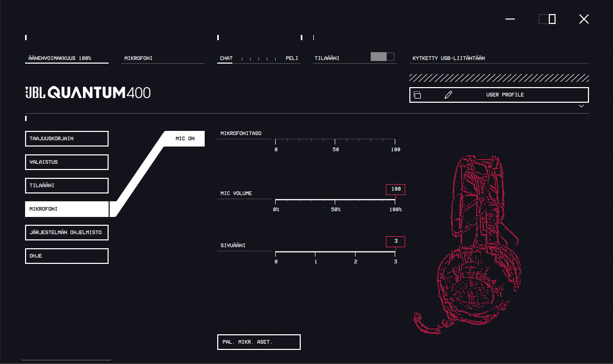Expand the user profile dropdown chevron
The height and width of the screenshot is (364, 613).
pyautogui.click(x=581, y=106)
